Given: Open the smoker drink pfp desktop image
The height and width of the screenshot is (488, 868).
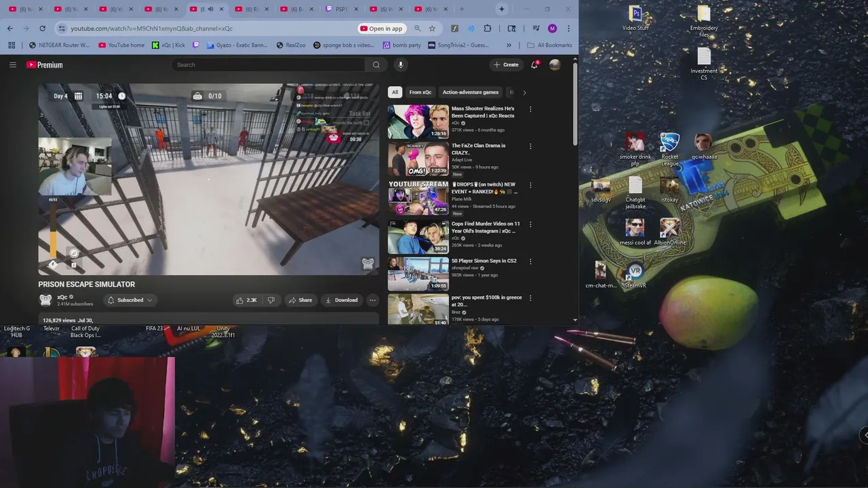Looking at the screenshot, I should point(635,150).
